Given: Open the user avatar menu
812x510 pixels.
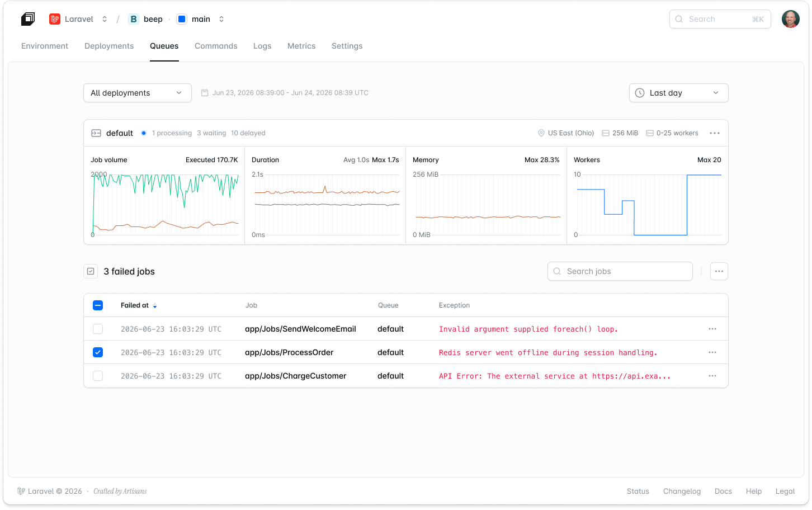Looking at the screenshot, I should pyautogui.click(x=790, y=19).
